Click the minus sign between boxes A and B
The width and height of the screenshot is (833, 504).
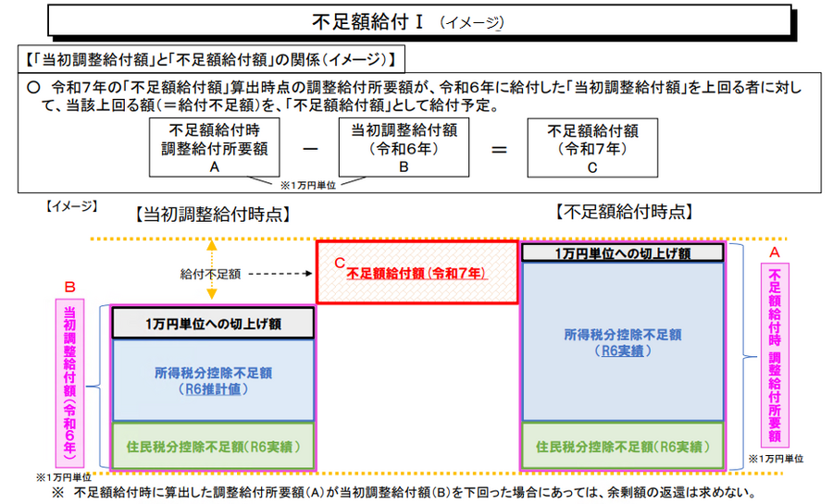tap(310, 149)
